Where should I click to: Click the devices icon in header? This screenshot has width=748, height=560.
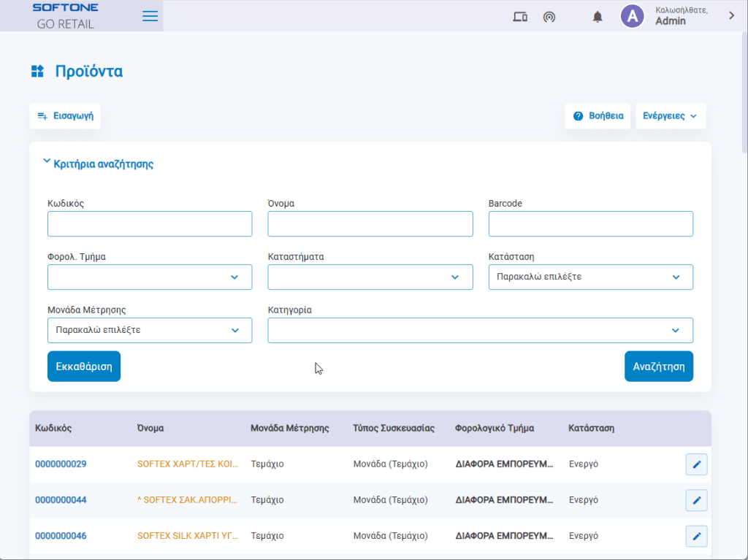(520, 16)
